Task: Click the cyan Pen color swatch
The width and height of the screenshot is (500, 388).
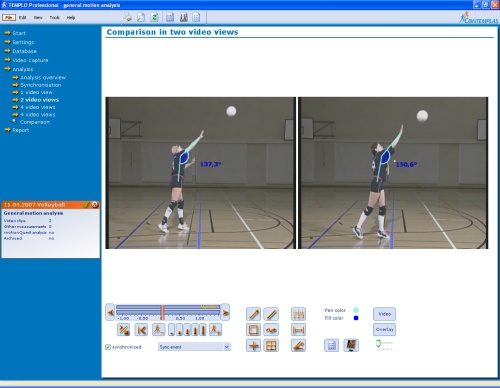Action: 356,310
